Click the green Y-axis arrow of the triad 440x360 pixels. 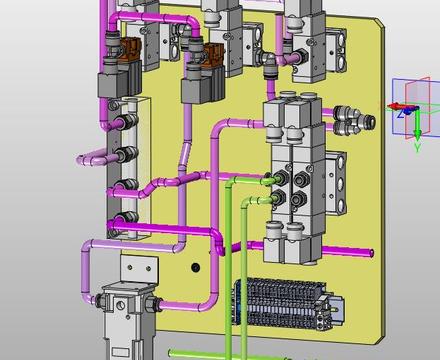pos(417,125)
